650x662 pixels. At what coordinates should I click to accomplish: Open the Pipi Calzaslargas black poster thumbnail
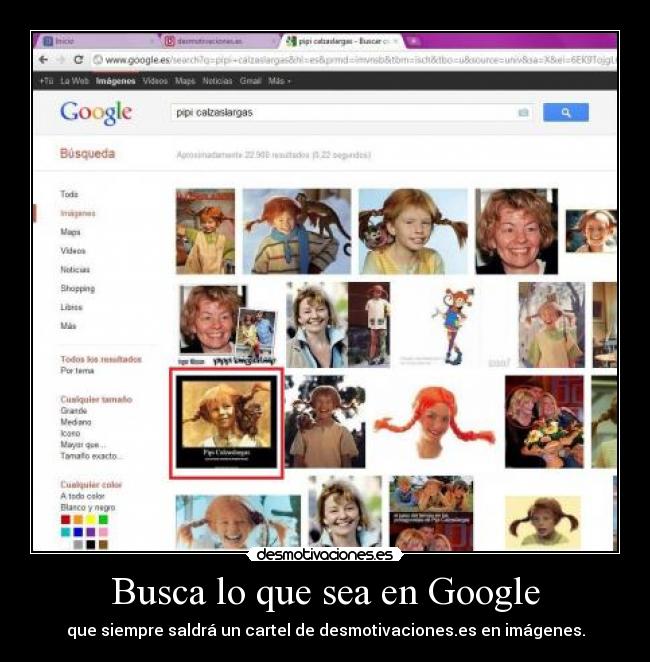pyautogui.click(x=227, y=422)
